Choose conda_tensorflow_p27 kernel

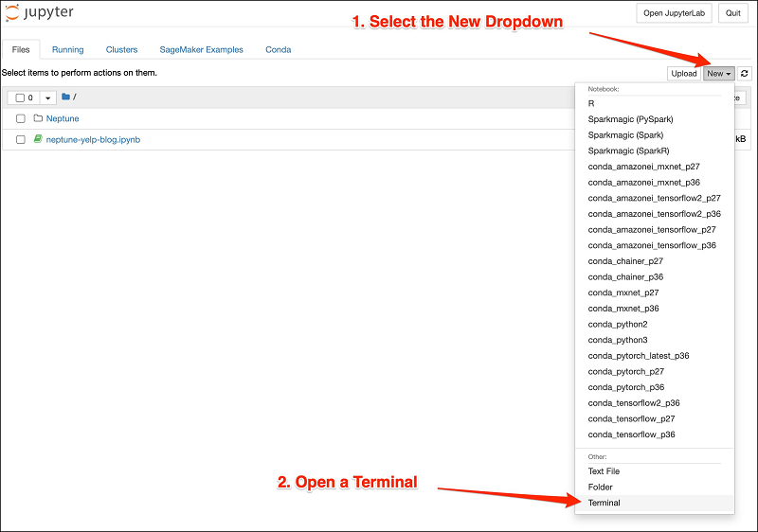point(655,419)
